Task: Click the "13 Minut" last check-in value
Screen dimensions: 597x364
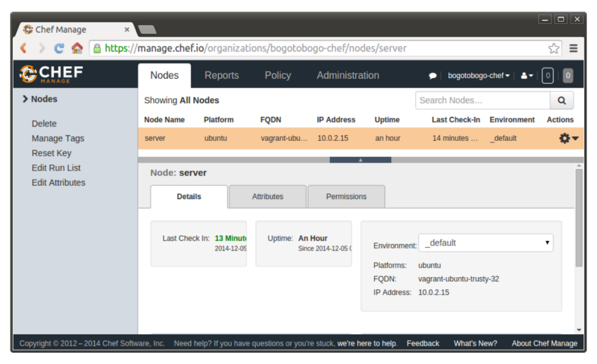Action: coord(230,238)
